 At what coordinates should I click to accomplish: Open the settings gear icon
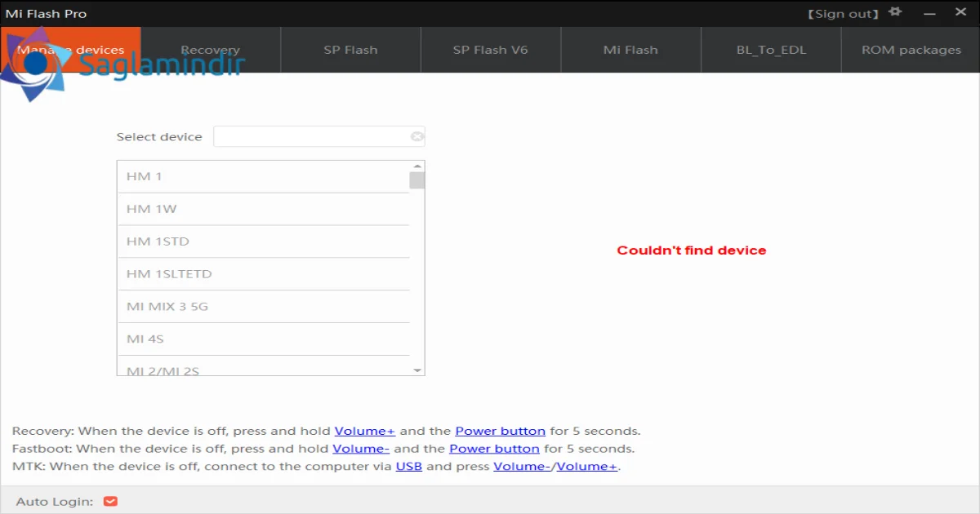(x=896, y=12)
